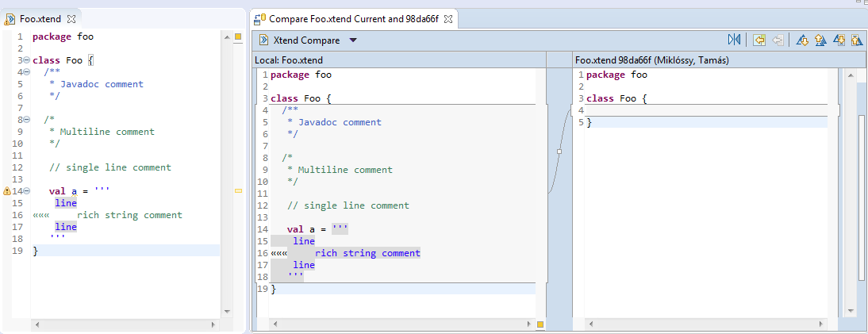The height and width of the screenshot is (334, 868).
Task: Collapse the Javadoc comment fold on line 4
Action: pos(26,72)
